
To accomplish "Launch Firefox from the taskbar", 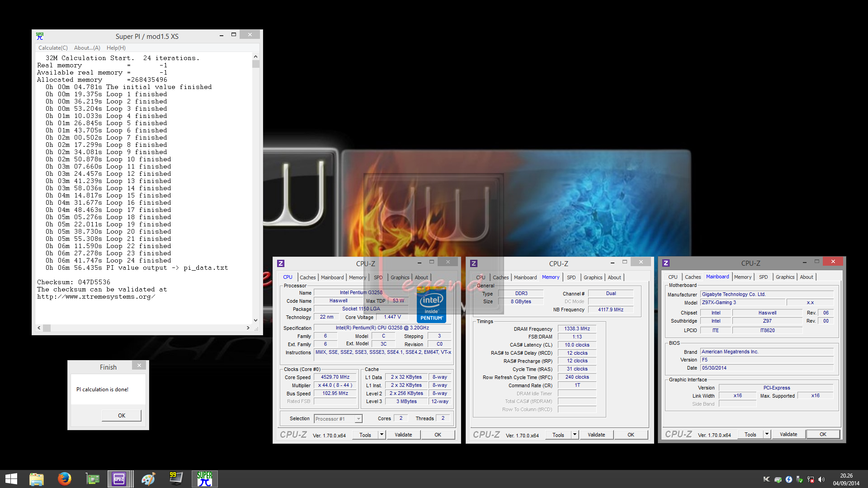I will 64,479.
